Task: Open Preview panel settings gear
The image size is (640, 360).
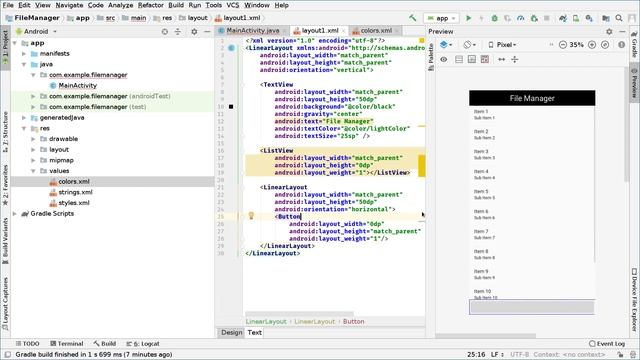Action: (x=609, y=31)
